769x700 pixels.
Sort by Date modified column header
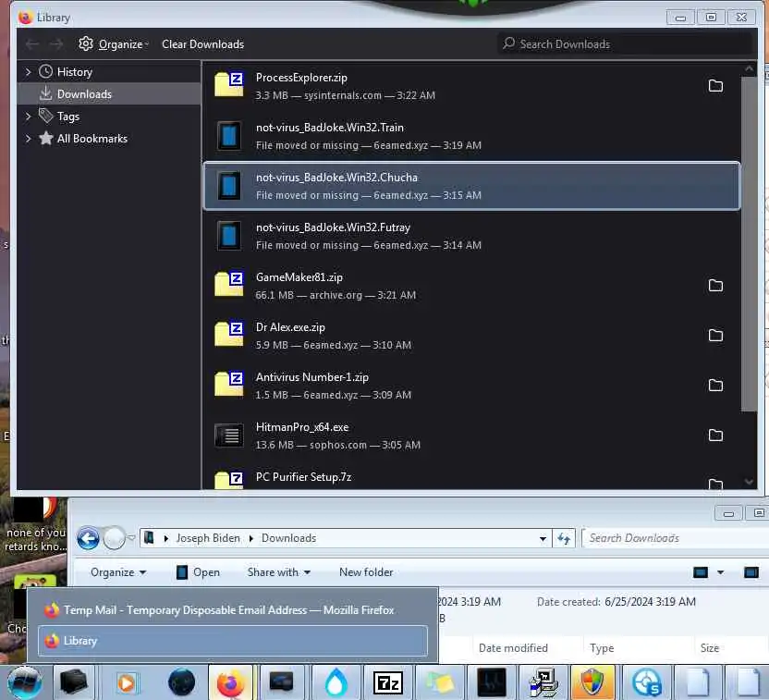pos(513,648)
